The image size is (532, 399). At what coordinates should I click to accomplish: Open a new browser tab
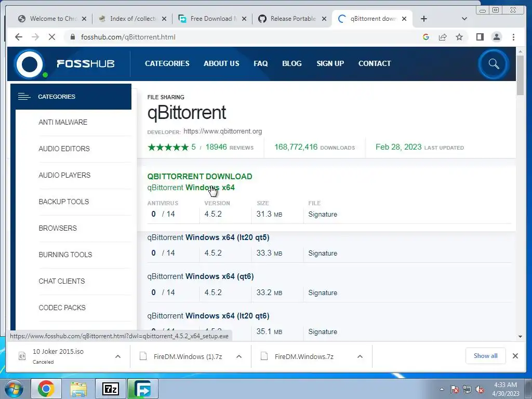click(424, 19)
